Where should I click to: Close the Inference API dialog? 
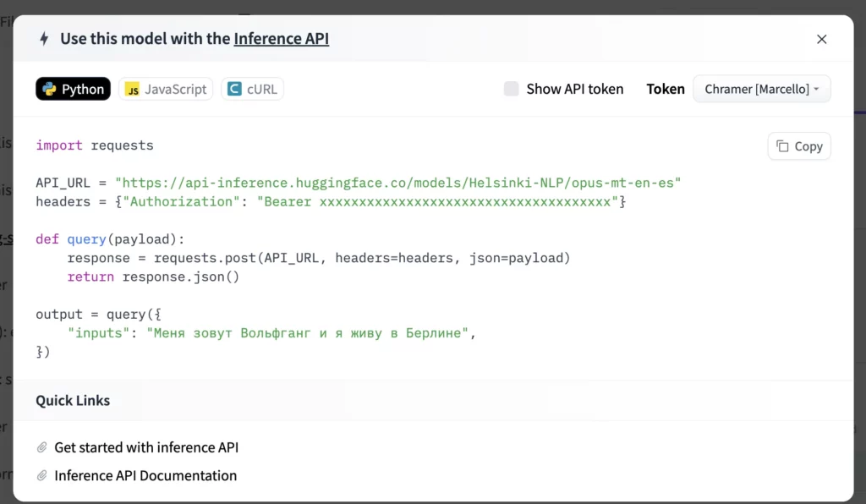[x=821, y=39]
